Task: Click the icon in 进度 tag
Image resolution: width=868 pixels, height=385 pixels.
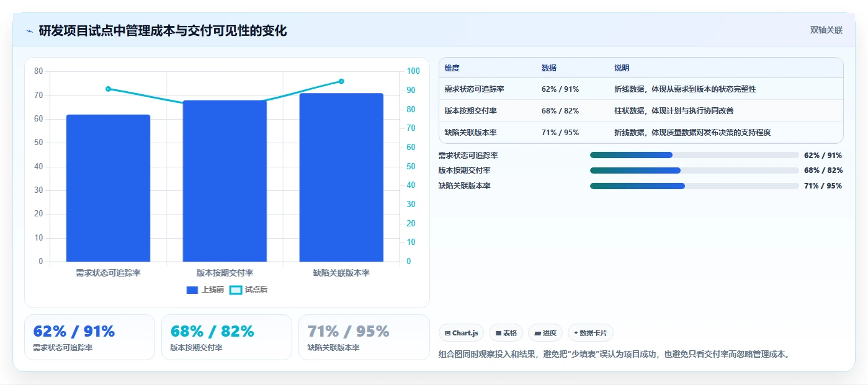Action: point(537,334)
